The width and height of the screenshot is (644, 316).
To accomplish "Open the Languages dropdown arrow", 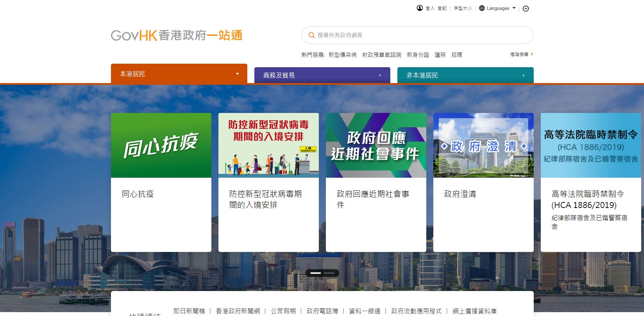I will pyautogui.click(x=514, y=8).
